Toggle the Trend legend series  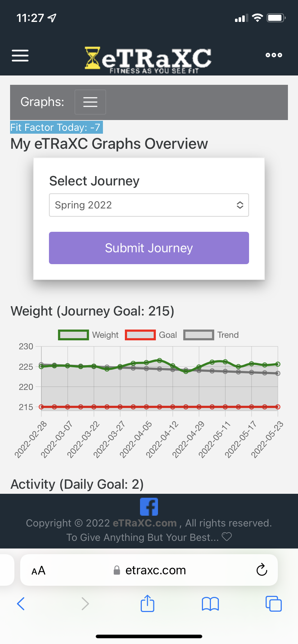(x=211, y=335)
